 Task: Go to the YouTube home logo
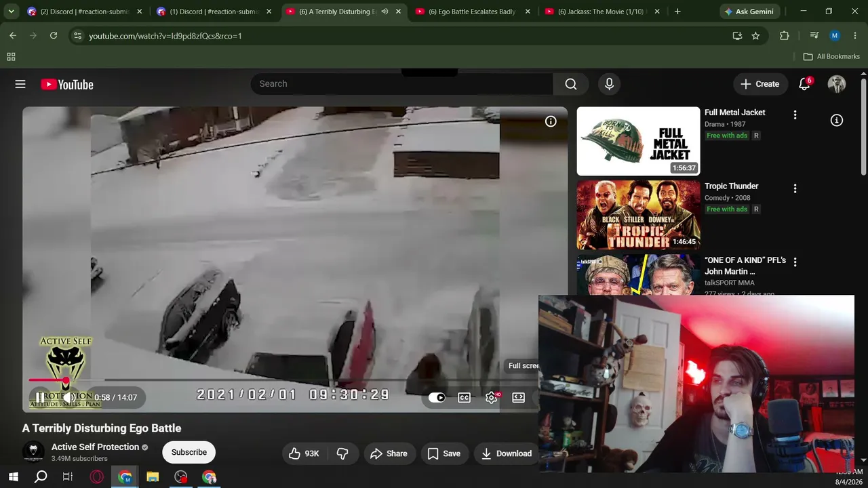pos(67,84)
